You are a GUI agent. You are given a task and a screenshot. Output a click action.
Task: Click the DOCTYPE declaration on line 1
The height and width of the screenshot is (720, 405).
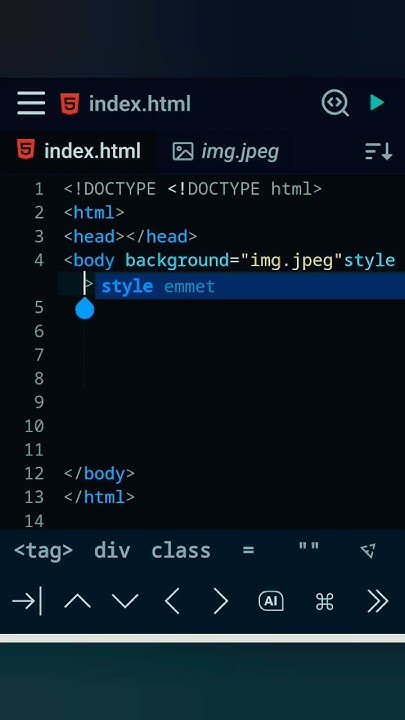(193, 189)
